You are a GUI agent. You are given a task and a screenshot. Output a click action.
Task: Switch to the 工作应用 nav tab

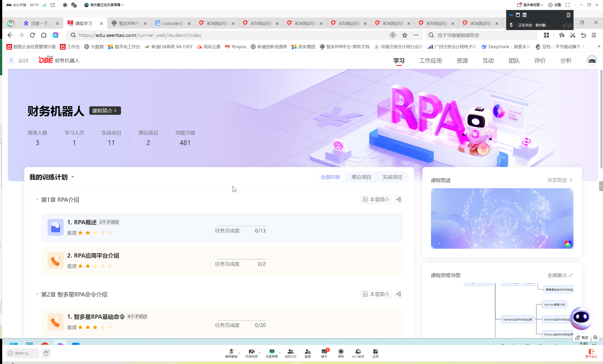pos(430,61)
